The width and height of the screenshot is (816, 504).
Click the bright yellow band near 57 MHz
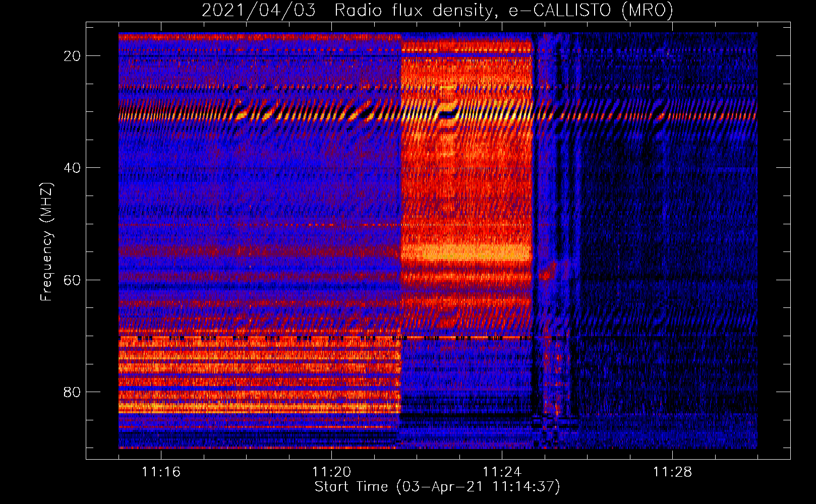point(467,253)
